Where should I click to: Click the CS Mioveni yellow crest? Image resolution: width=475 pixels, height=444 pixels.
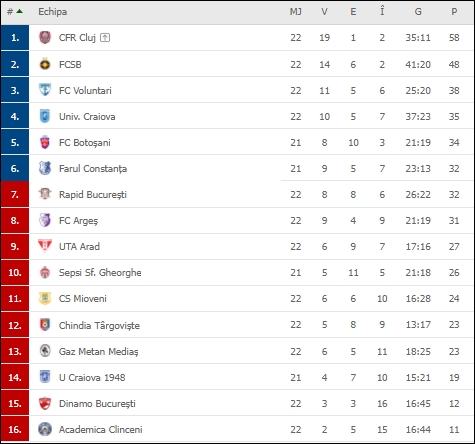(45, 298)
